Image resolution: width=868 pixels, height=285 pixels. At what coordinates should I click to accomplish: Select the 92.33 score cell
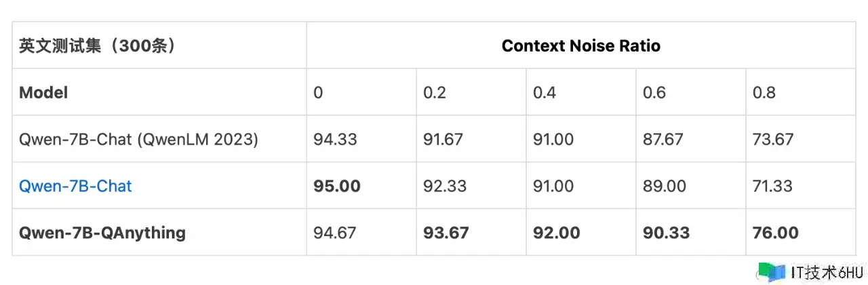tap(445, 186)
